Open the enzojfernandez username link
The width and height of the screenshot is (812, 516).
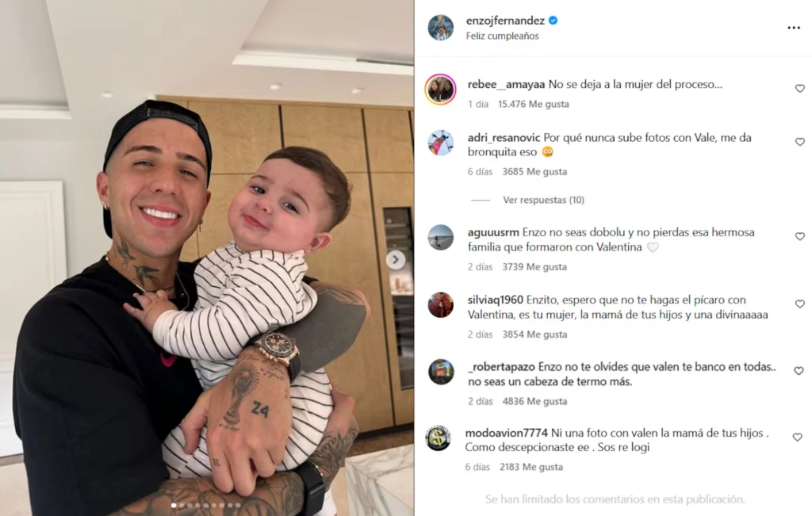click(505, 21)
